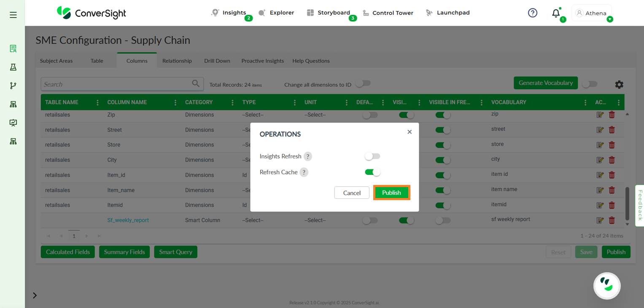This screenshot has height=308, width=644.
Task: Click Publish in the Operations dialog
Action: click(x=391, y=193)
